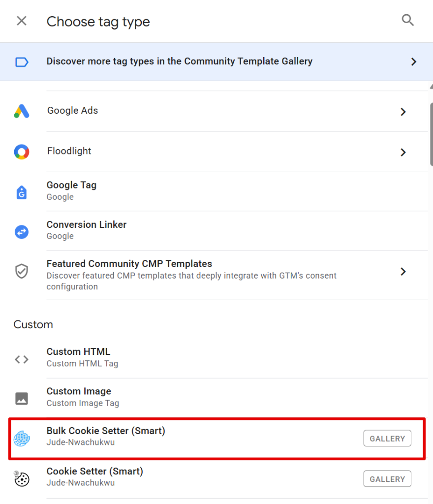The image size is (433, 504).
Task: Click the search magnifier icon
Action: 407,20
